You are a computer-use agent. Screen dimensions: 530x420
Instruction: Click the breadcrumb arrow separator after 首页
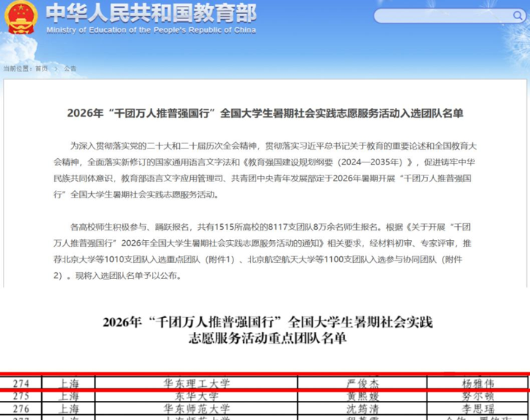[56, 68]
